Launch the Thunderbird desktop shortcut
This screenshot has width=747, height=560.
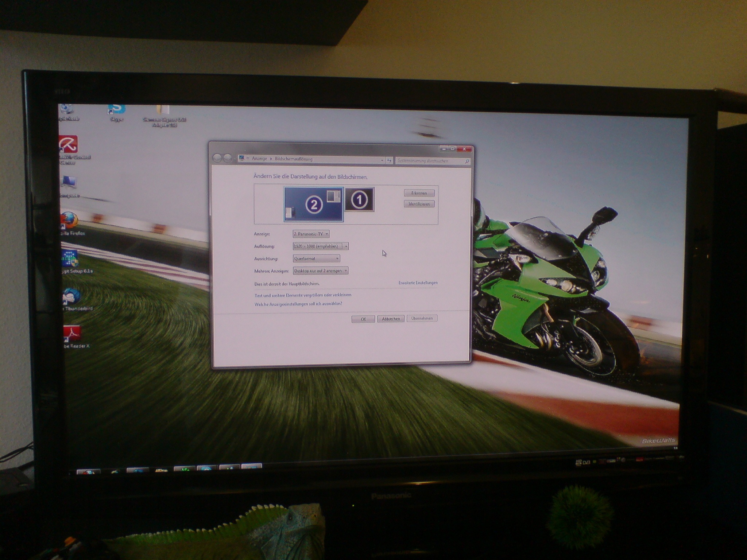point(71,296)
